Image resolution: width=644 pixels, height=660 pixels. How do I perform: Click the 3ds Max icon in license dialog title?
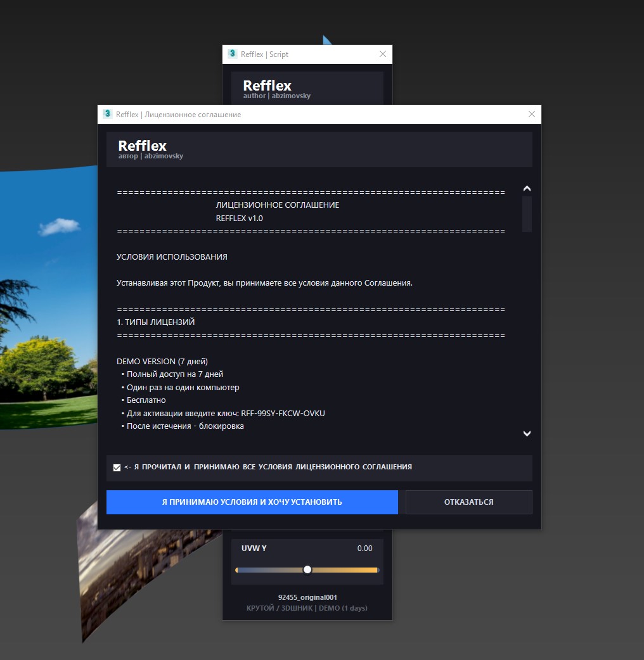pyautogui.click(x=107, y=113)
